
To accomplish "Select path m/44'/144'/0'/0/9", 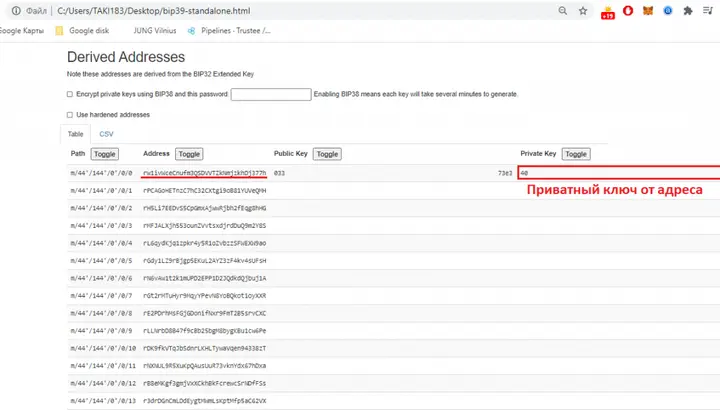I will click(101, 331).
